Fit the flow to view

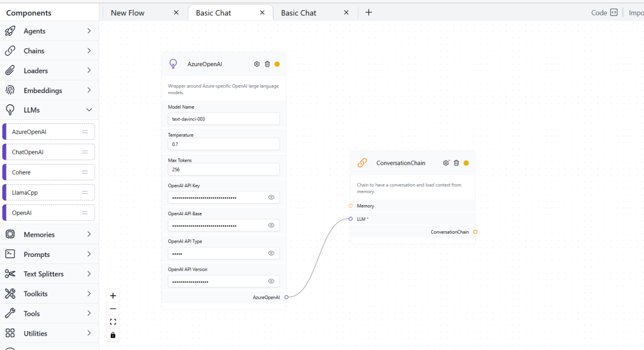click(x=113, y=322)
